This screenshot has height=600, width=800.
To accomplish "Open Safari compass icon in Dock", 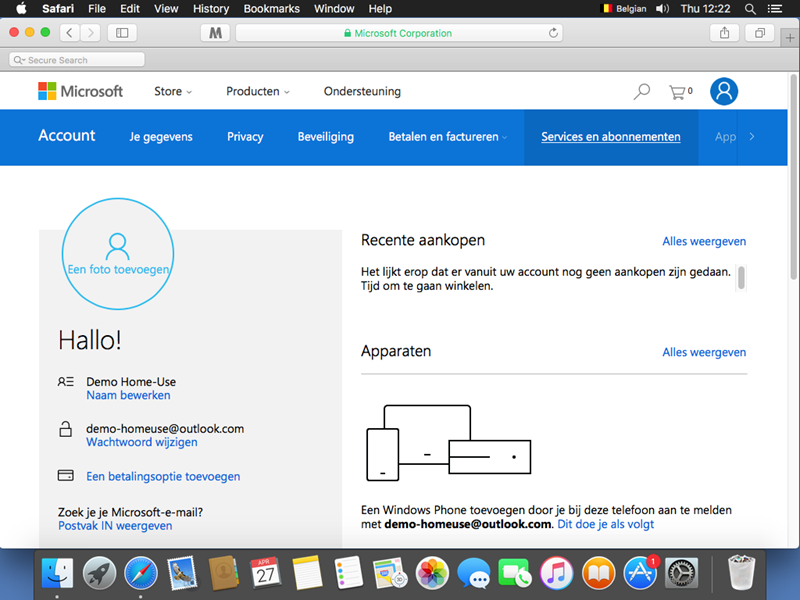I will [x=141, y=572].
